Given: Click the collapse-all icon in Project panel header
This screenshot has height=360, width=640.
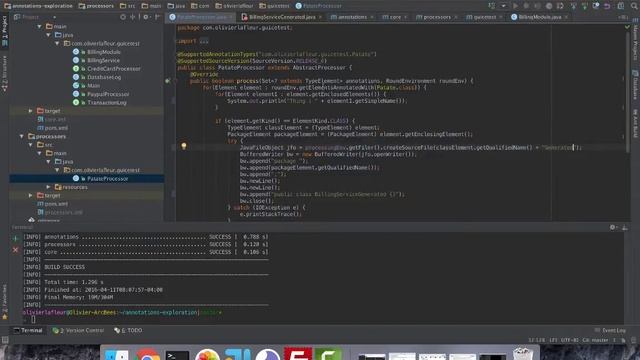Looking at the screenshot, I should (x=133, y=17).
